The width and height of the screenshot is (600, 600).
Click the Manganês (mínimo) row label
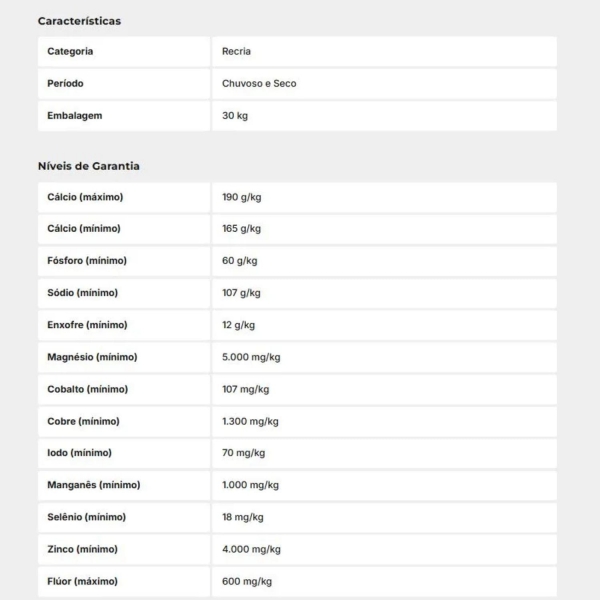(x=94, y=485)
